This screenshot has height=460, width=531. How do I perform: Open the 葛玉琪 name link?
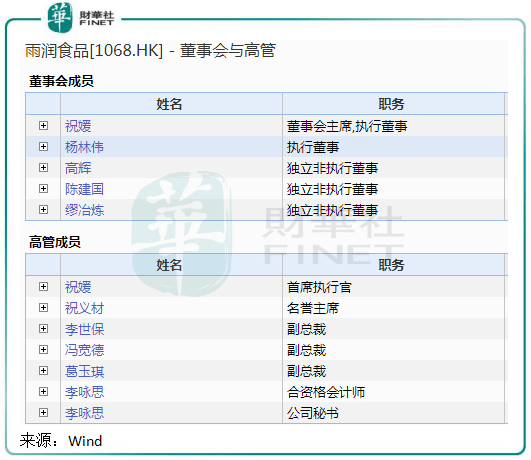click(x=84, y=371)
